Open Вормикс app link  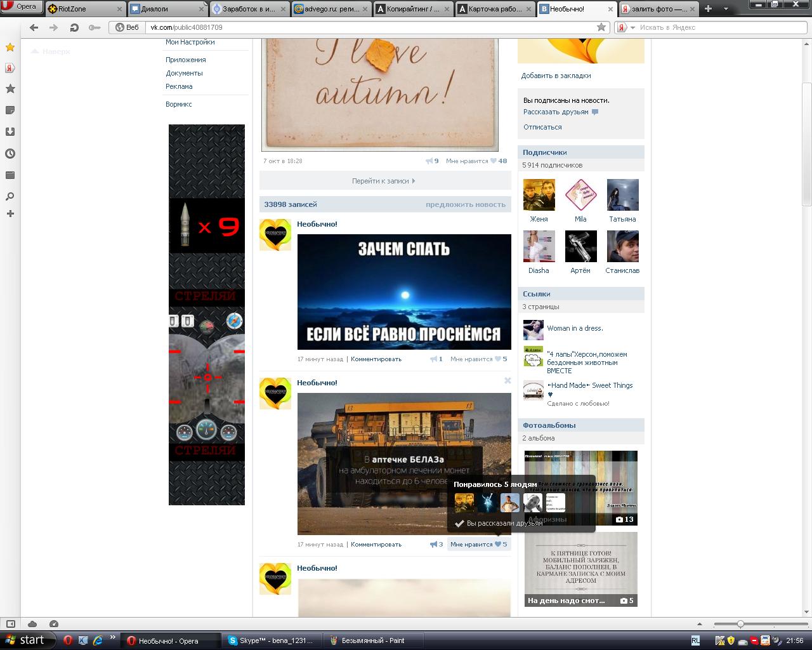pyautogui.click(x=179, y=104)
